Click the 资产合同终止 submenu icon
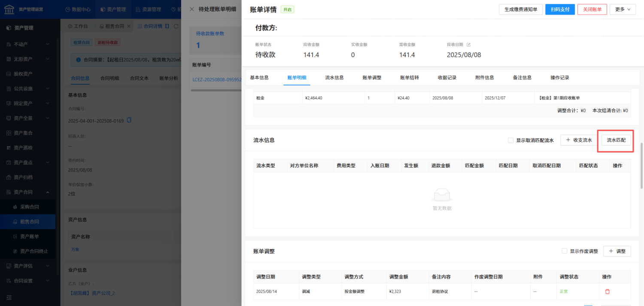Viewport: 644px width, 306px height. pyautogui.click(x=15, y=251)
